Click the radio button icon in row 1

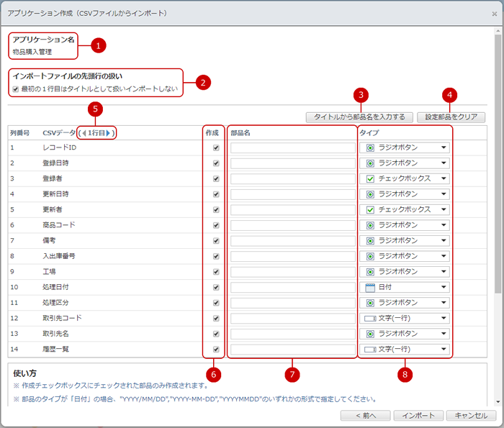(x=370, y=147)
